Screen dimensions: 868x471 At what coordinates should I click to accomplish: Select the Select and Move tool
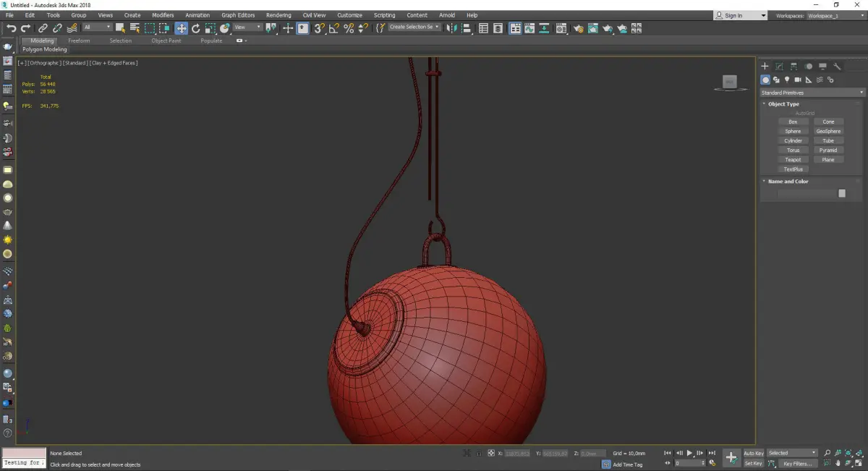tap(181, 28)
